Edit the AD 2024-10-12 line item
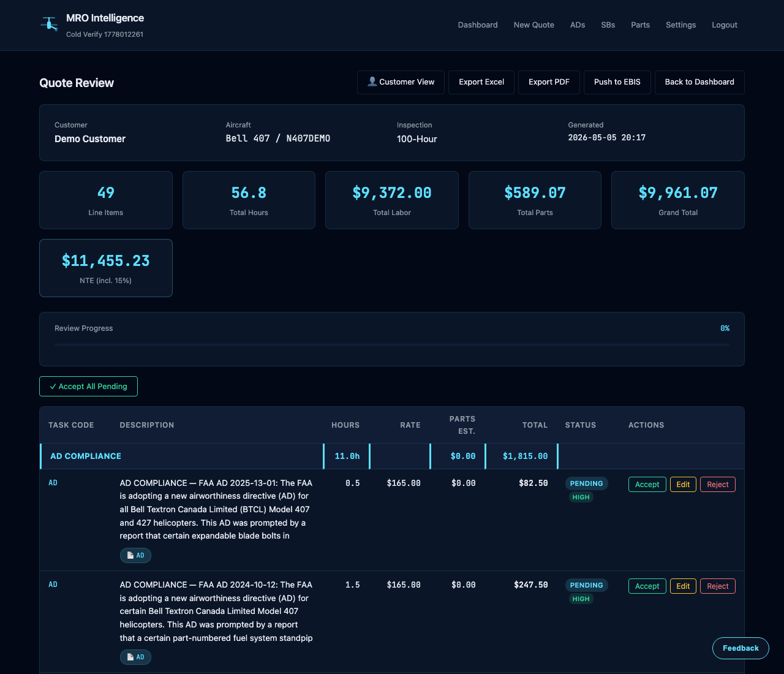The width and height of the screenshot is (784, 674). click(x=683, y=586)
